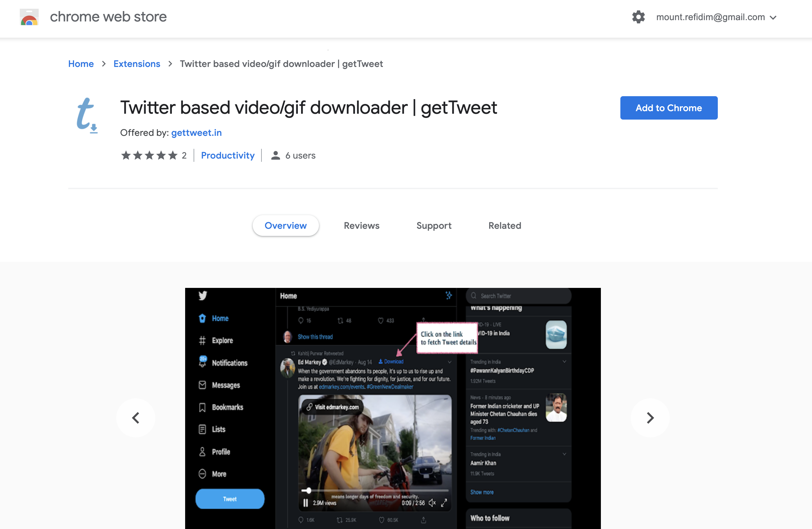Select the Bookmarks icon in the sidebar
The image size is (812, 529).
(x=203, y=407)
